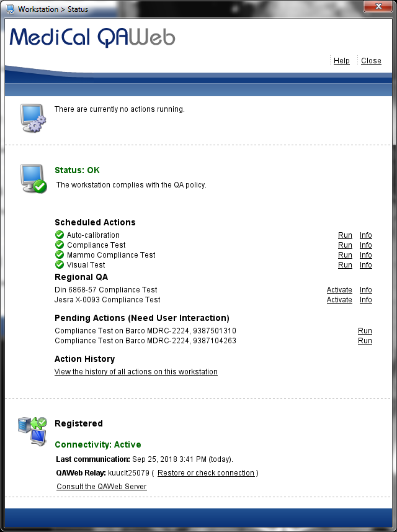Click the MediCal QAWeb logo
397x532 pixels.
[x=92, y=37]
